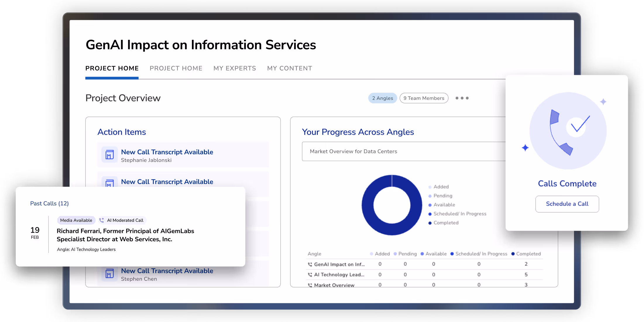The height and width of the screenshot is (322, 644).
Task: Switch to the MY EXPERTS tab
Action: (235, 68)
